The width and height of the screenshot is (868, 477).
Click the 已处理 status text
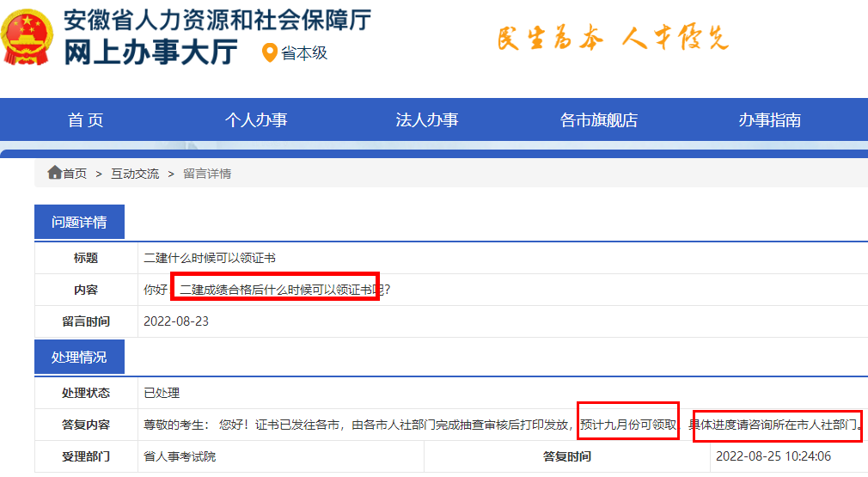tap(162, 393)
